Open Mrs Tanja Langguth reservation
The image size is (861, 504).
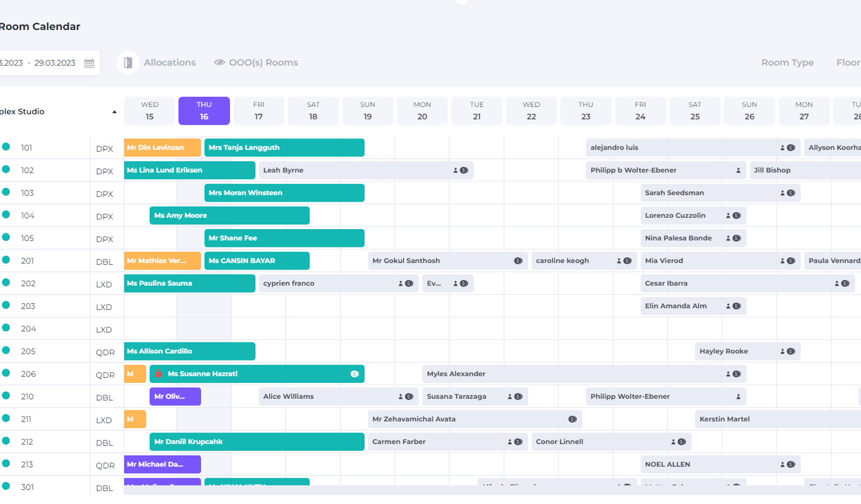(x=284, y=147)
